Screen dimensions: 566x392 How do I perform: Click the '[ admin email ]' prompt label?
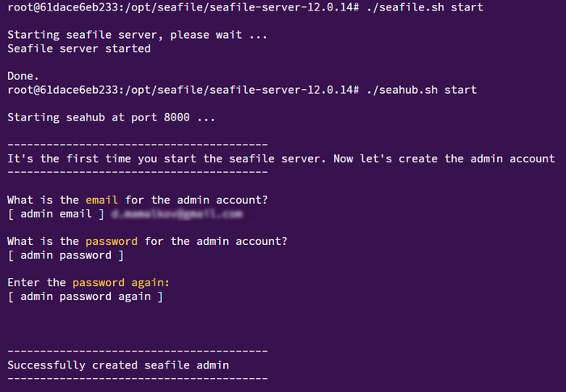tap(56, 214)
